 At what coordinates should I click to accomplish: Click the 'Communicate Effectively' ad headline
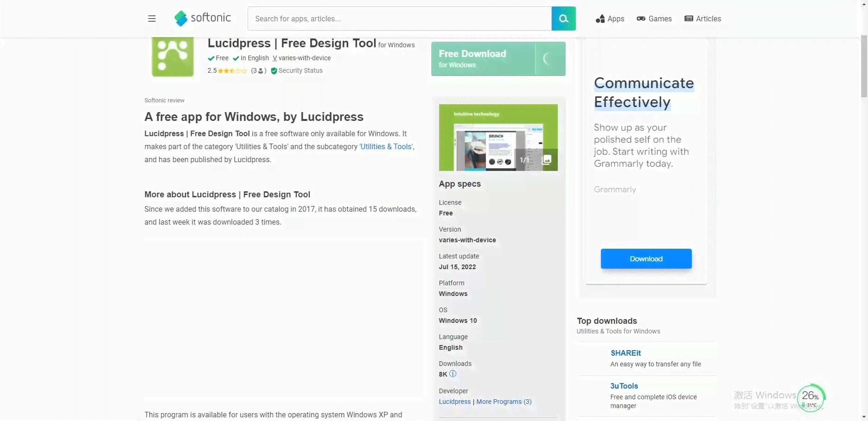(644, 93)
